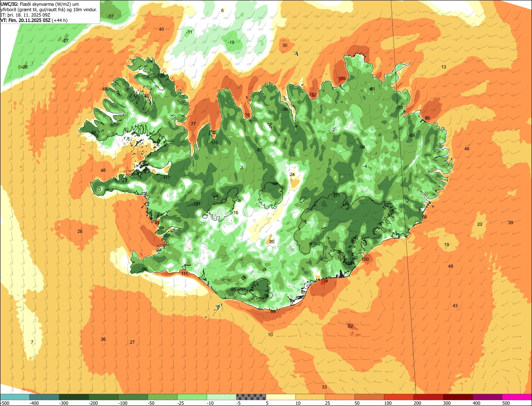532x406 pixels.
Task: Click the checkered -5 to 5 legend swatch
Action: [251, 397]
